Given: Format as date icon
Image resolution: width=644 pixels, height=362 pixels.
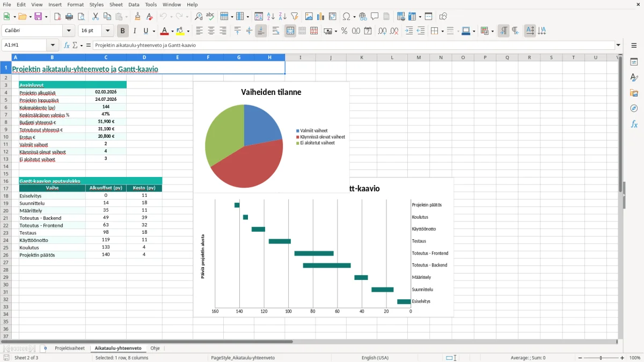Looking at the screenshot, I should tap(368, 31).
